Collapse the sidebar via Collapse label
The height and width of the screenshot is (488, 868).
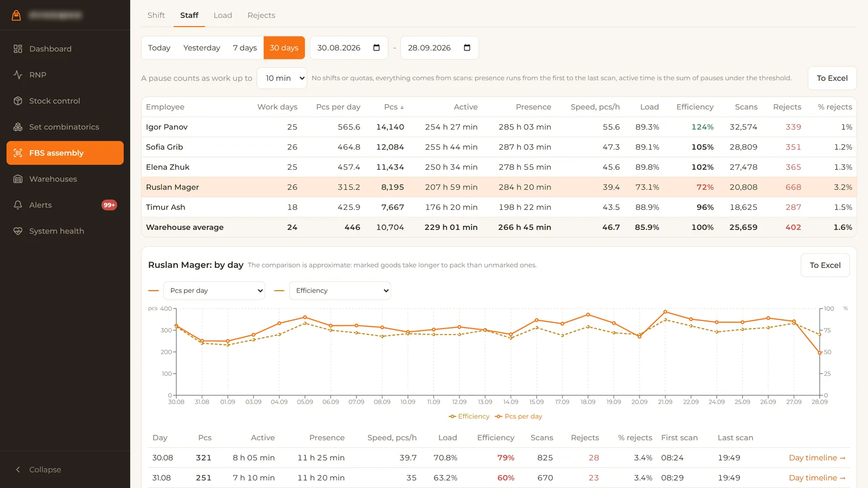click(45, 470)
